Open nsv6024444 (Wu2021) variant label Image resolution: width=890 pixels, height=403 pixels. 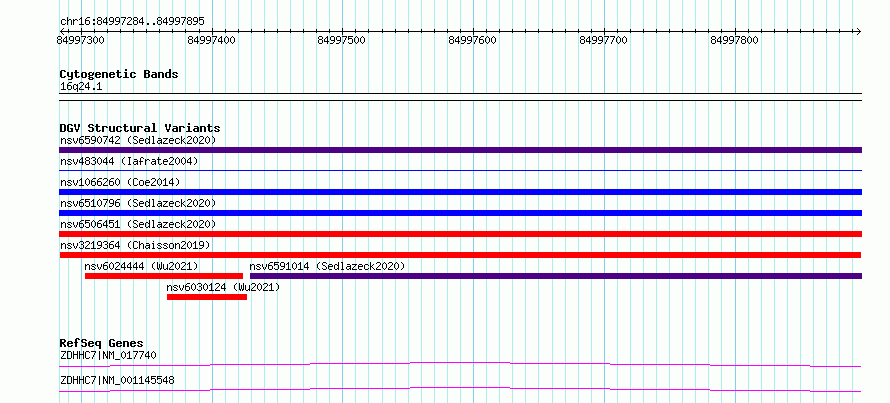click(141, 266)
